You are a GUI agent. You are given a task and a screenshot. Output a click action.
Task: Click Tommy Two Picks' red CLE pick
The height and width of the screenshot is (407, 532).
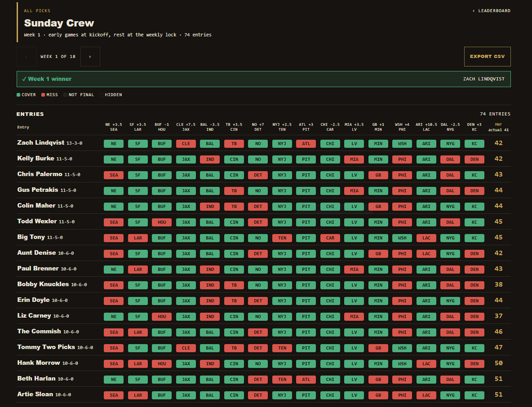(186, 348)
